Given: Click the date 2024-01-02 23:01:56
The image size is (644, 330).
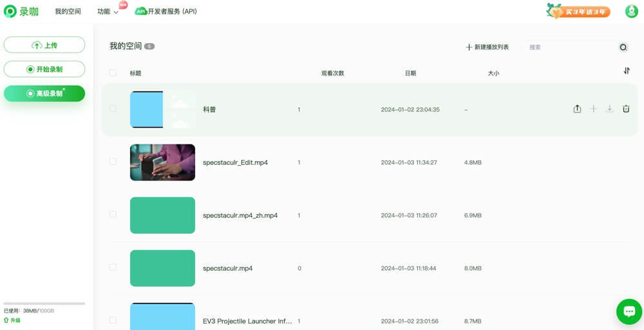Looking at the screenshot, I should [410, 321].
